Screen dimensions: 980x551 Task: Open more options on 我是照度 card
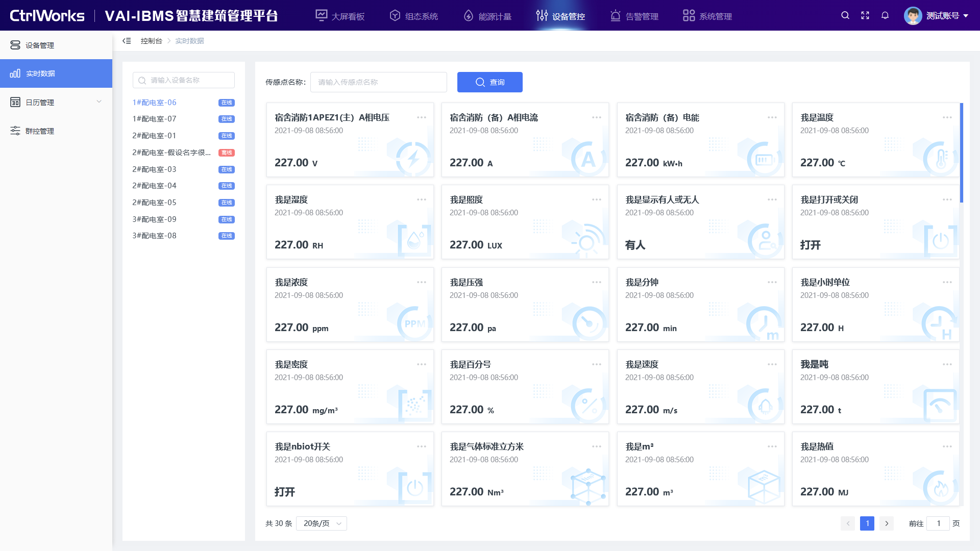click(x=597, y=199)
